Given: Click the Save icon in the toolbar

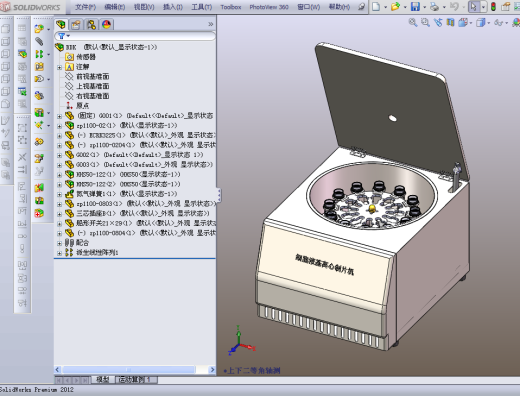Looking at the screenshot, I should click(415, 6).
